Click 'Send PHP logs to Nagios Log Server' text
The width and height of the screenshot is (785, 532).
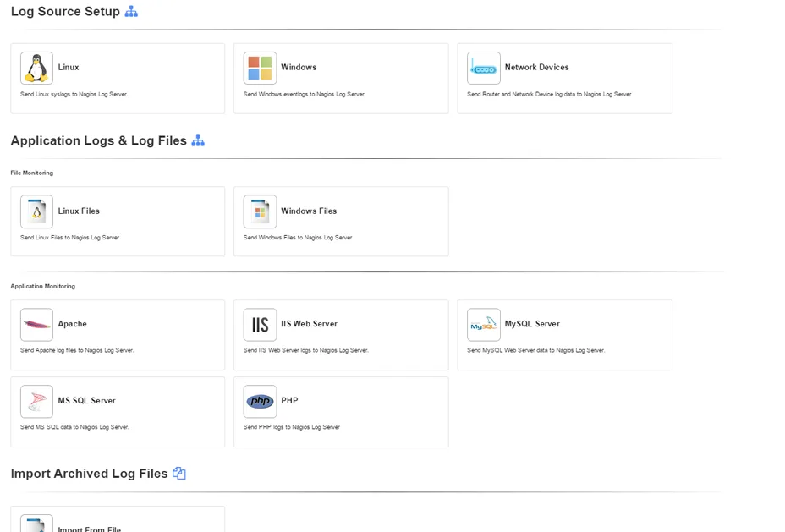click(292, 427)
